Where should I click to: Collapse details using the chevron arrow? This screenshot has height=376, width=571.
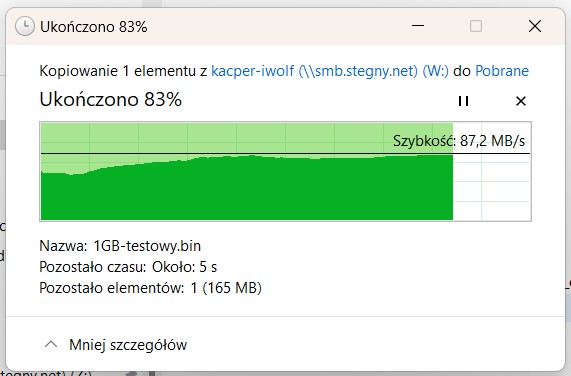pos(51,344)
